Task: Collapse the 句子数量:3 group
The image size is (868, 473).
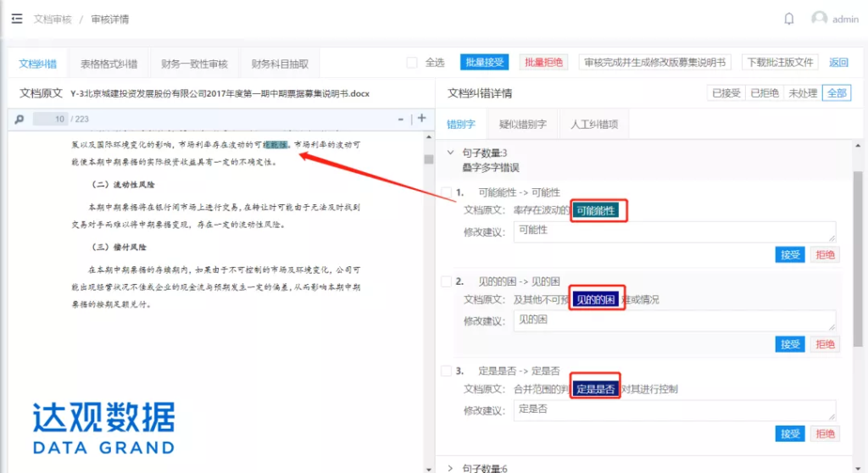Action: (x=450, y=153)
